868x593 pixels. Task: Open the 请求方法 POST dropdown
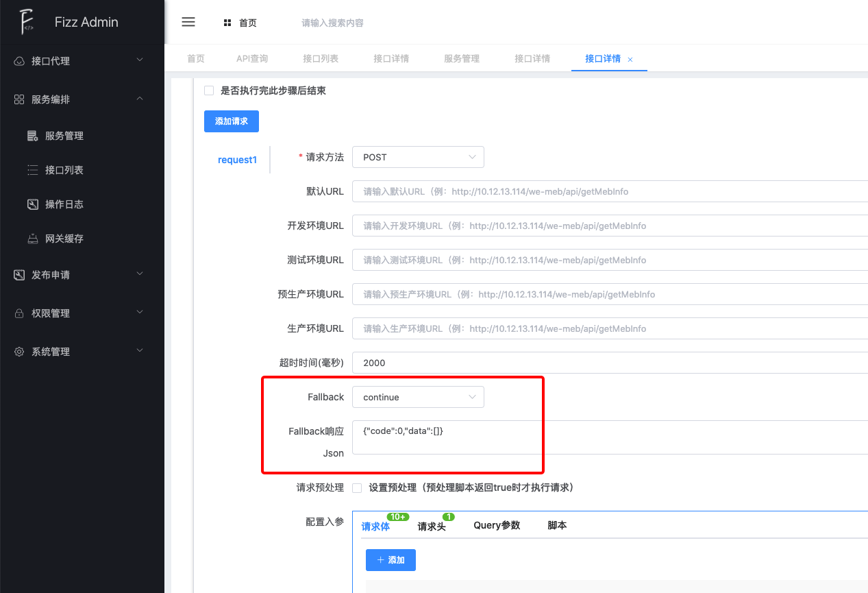click(418, 157)
